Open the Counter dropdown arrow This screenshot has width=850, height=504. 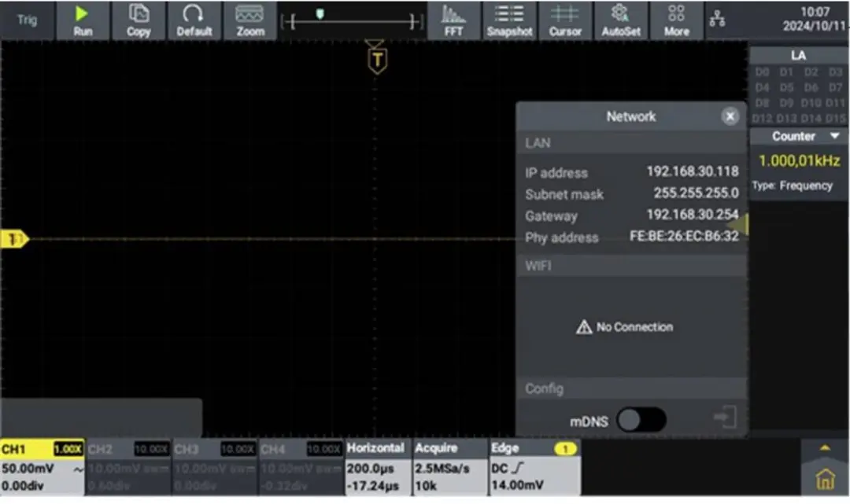[x=835, y=136]
